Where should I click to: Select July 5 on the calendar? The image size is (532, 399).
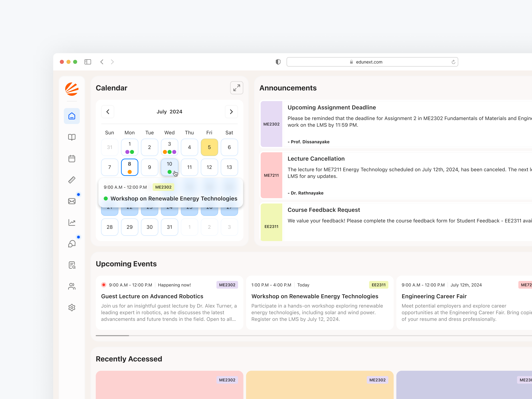click(209, 147)
